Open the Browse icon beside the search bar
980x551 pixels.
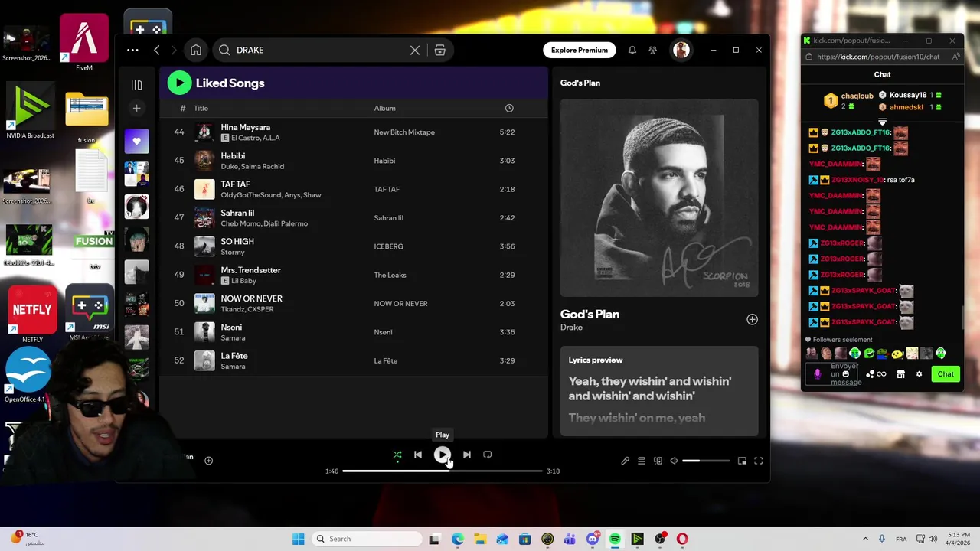439,50
